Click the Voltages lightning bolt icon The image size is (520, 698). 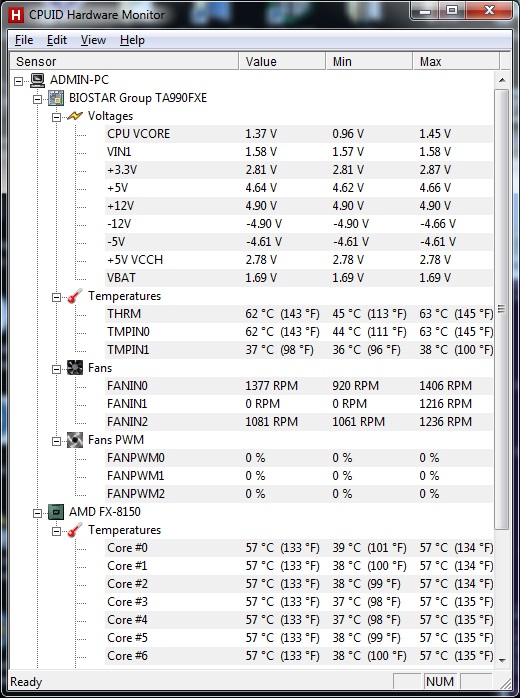75,116
